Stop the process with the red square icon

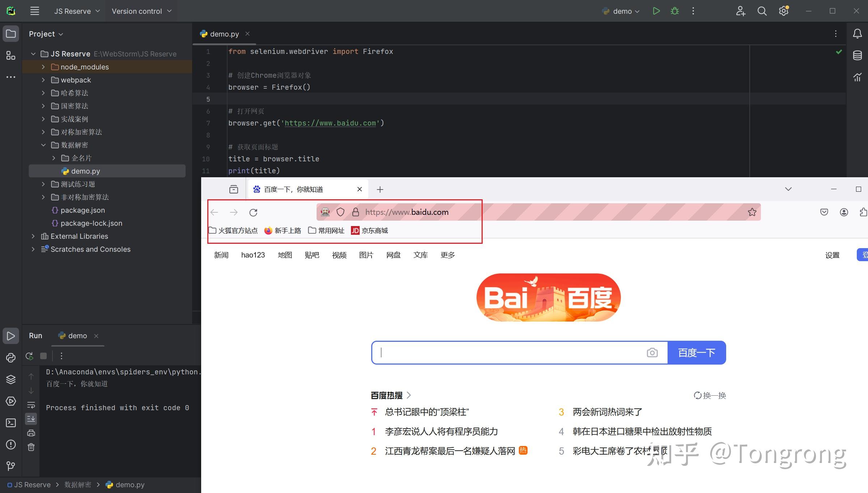[x=43, y=356]
